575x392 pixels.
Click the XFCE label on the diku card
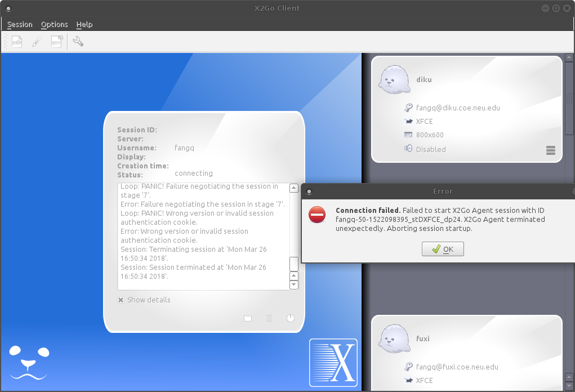[424, 122]
